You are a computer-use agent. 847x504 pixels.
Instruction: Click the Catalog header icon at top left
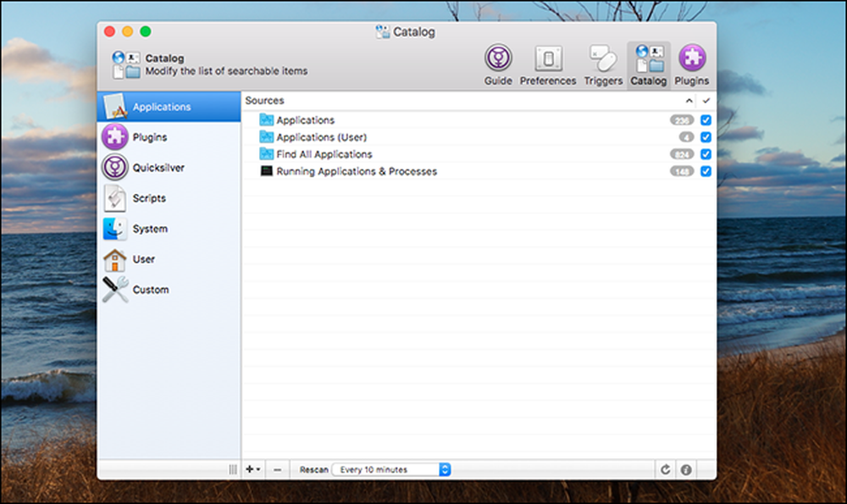tap(126, 65)
